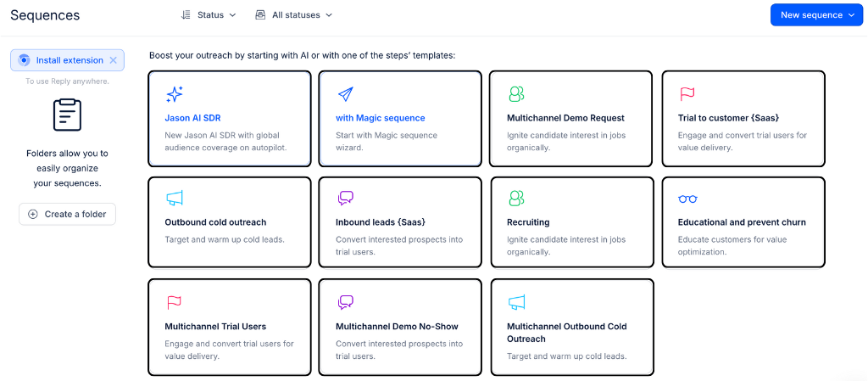Click the flag icon on Trial to customer card
This screenshot has width=868, height=381.
(687, 94)
